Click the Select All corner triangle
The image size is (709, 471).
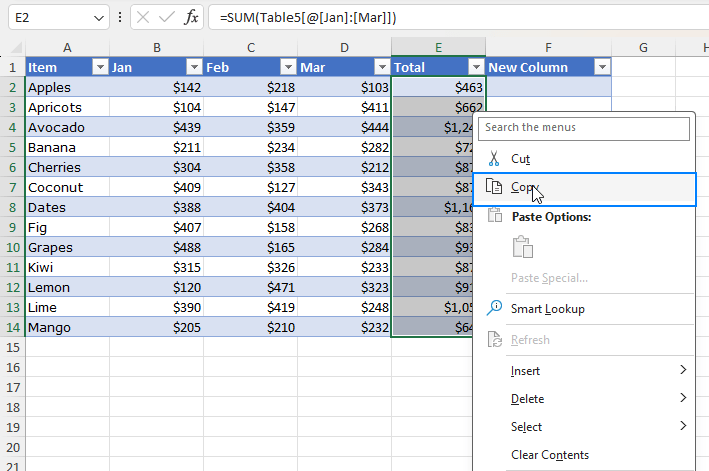[x=16, y=47]
